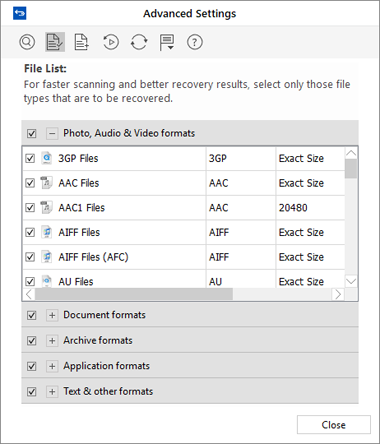Collapse the Photo, Audio & Video formats group
The image size is (380, 444).
click(x=52, y=133)
